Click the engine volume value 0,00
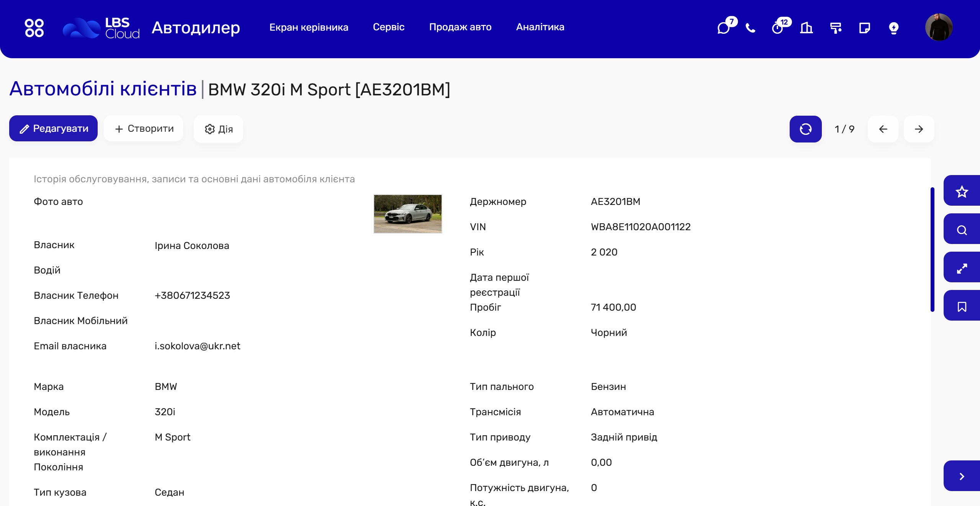Image resolution: width=980 pixels, height=506 pixels. coord(601,462)
